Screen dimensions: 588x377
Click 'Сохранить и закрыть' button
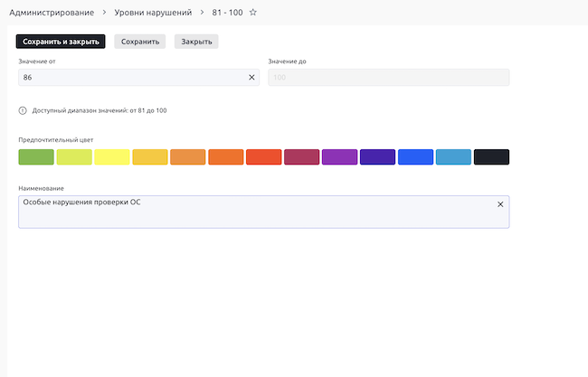(x=61, y=42)
